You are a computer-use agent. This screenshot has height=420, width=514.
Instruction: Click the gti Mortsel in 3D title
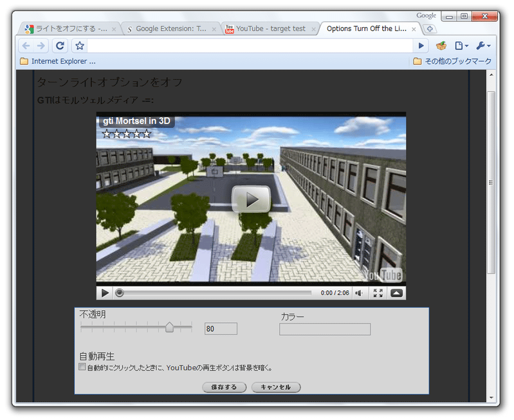click(x=136, y=121)
